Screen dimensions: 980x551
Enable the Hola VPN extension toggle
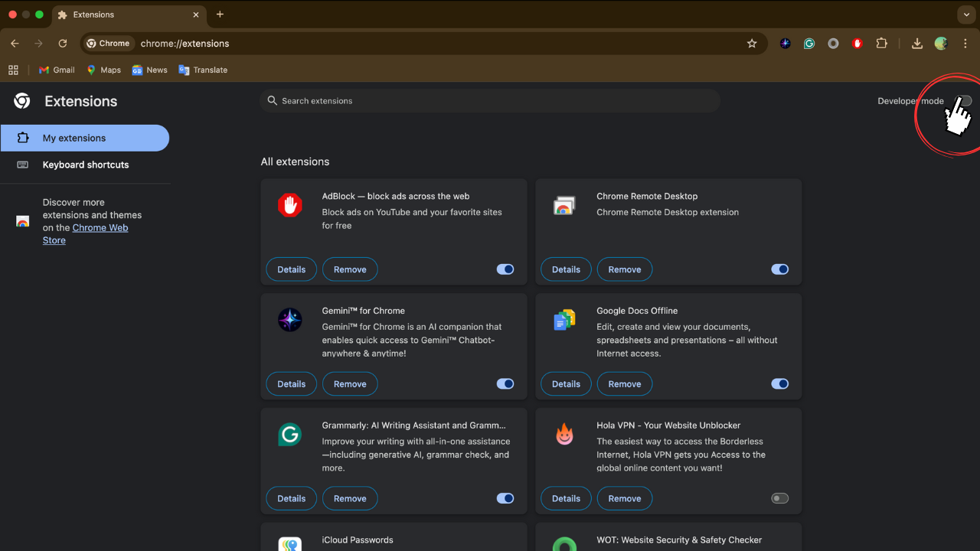click(x=779, y=498)
